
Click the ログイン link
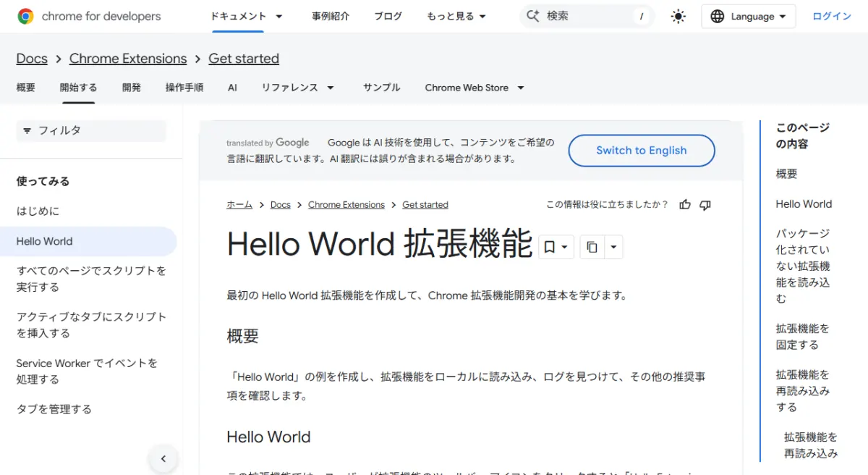(832, 16)
